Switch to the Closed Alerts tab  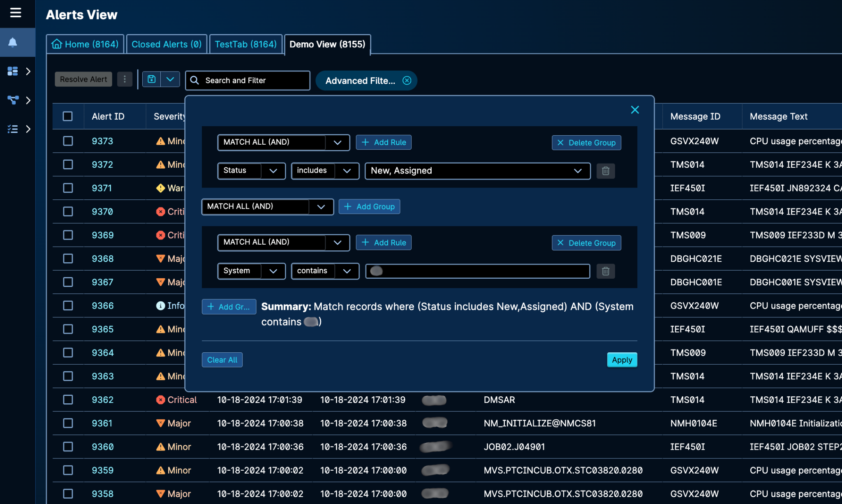click(x=167, y=44)
